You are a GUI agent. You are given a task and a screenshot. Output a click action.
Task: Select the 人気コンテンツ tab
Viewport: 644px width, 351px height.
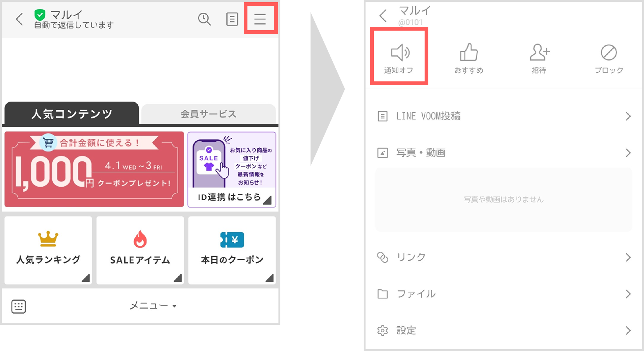point(72,114)
